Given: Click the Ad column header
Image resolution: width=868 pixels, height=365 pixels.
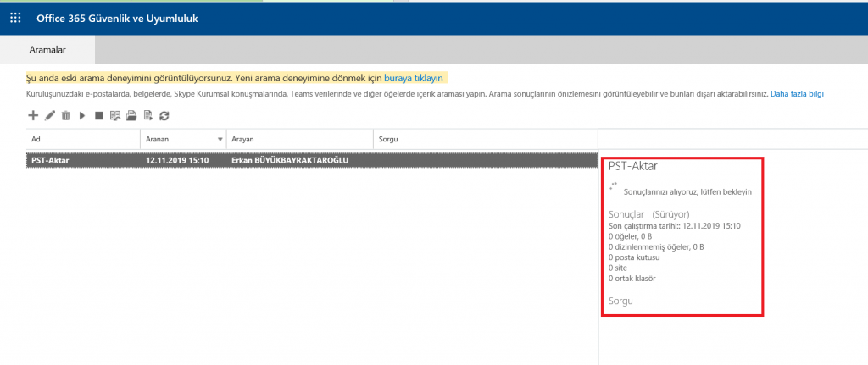Looking at the screenshot, I should tap(81, 139).
